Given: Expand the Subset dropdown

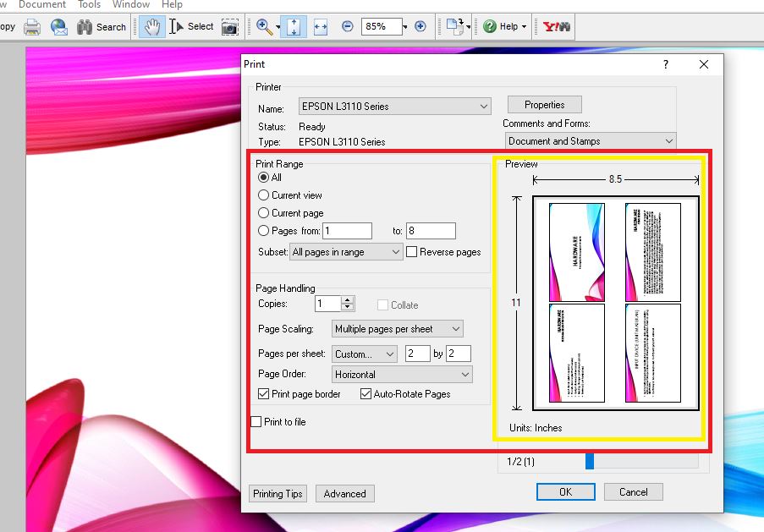Looking at the screenshot, I should pos(346,252).
